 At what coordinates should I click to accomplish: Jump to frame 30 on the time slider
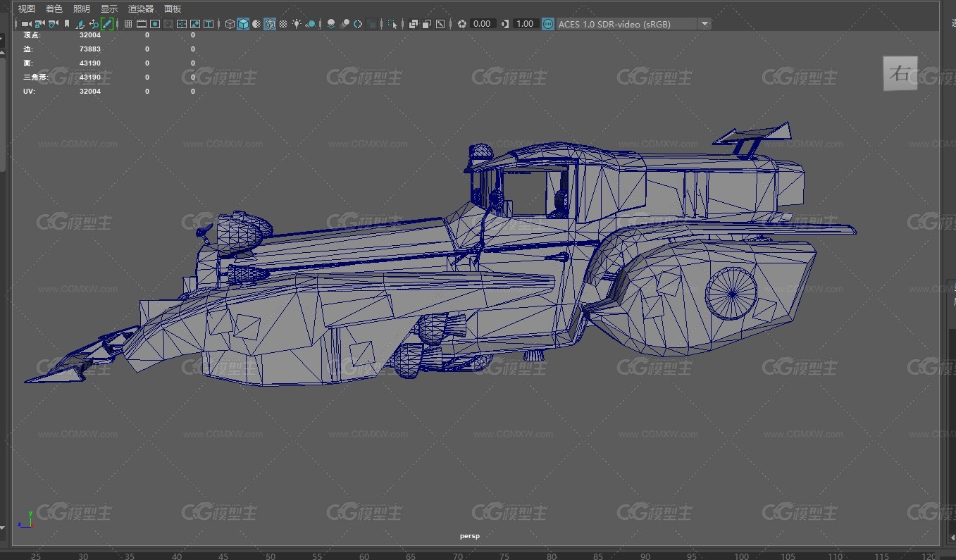point(83,556)
